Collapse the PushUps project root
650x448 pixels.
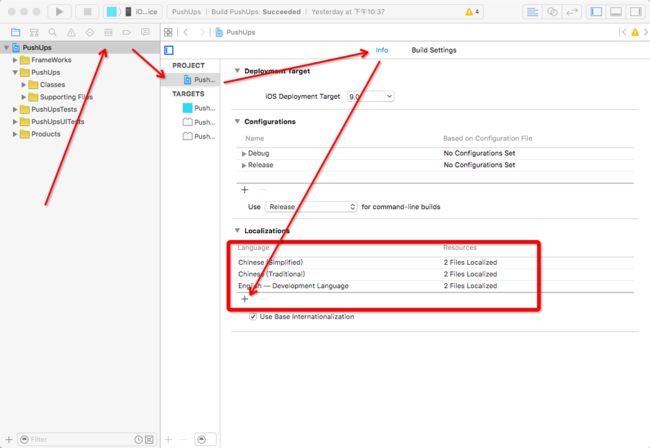pyautogui.click(x=7, y=48)
